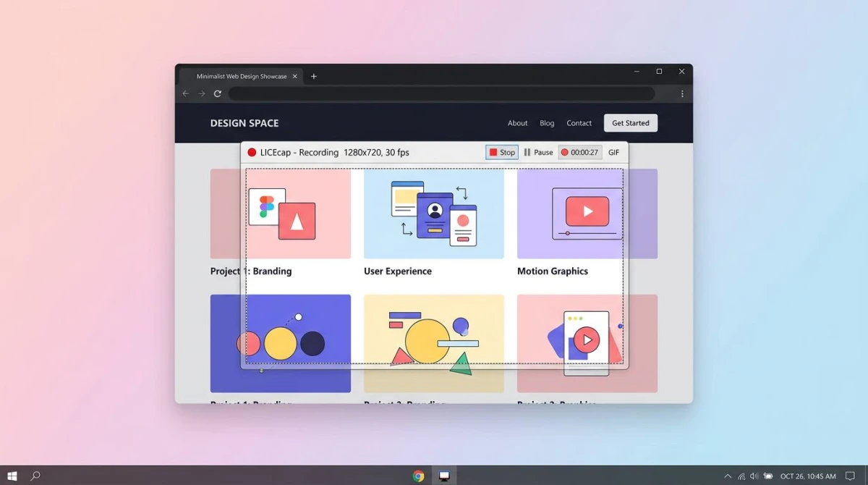Open the notification center icon
The height and width of the screenshot is (485, 868).
[x=850, y=476]
